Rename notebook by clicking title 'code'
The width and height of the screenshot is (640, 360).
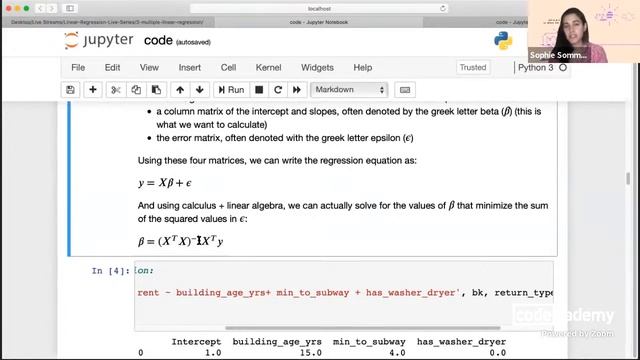158,40
